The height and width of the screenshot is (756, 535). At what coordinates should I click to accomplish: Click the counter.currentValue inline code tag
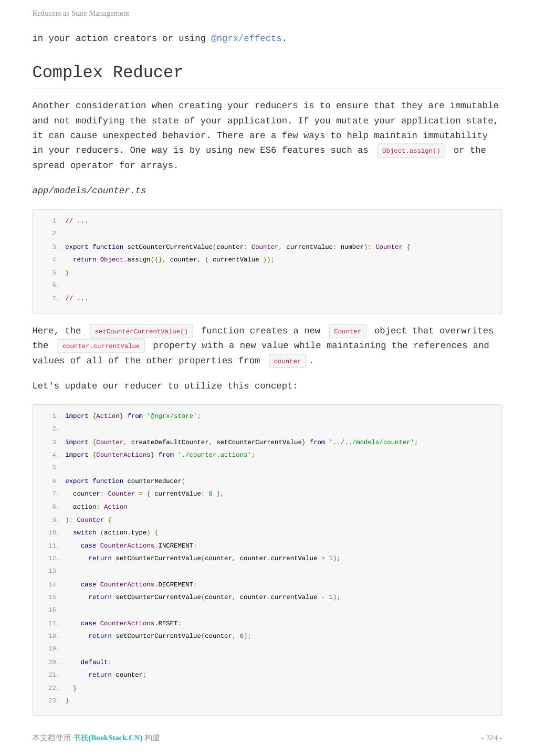101,346
